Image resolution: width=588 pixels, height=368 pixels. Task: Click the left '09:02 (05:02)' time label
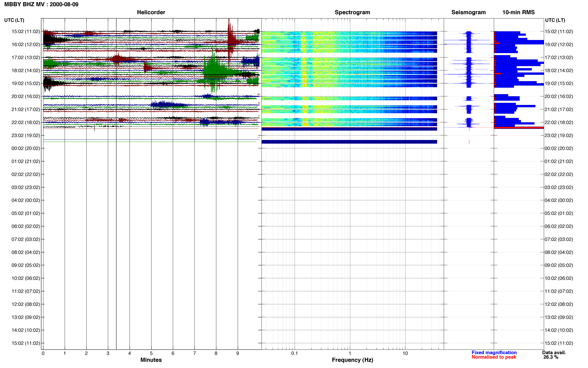pyautogui.click(x=26, y=265)
